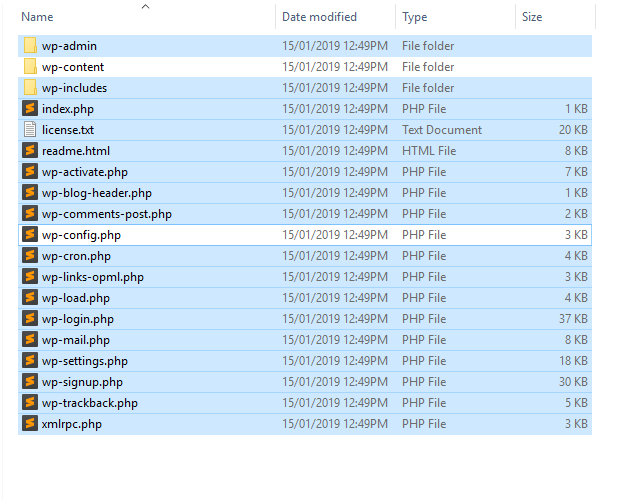The width and height of the screenshot is (632, 500).
Task: Select the wp-content folder name
Action: tap(73, 67)
